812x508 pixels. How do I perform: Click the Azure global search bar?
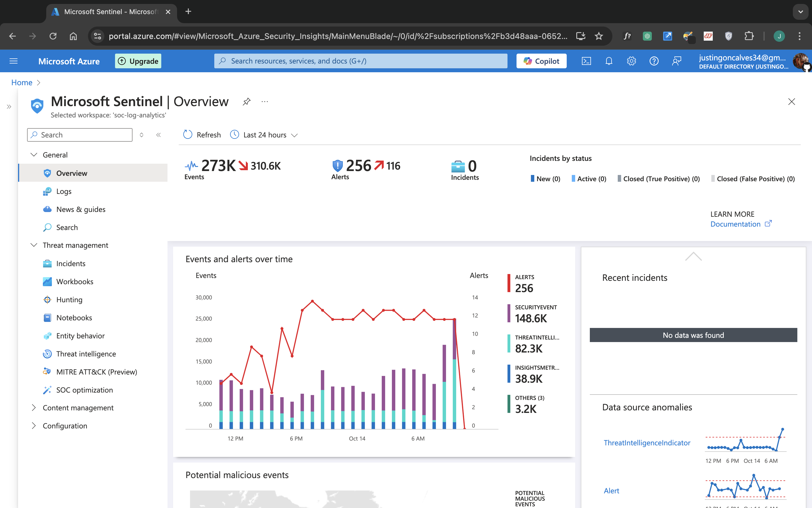pyautogui.click(x=361, y=61)
